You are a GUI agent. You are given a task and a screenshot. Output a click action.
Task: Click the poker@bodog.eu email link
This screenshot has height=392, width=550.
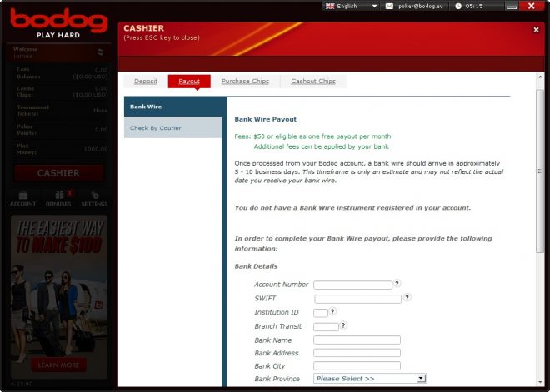pos(421,7)
